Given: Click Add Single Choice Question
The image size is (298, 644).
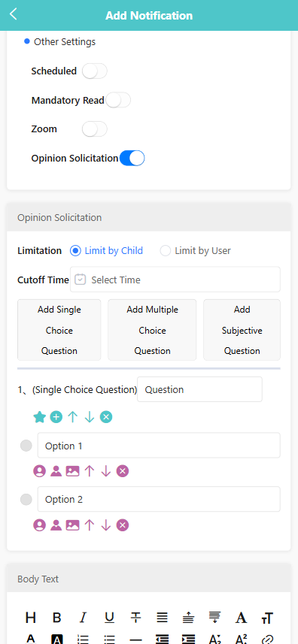Looking at the screenshot, I should 59,330.
